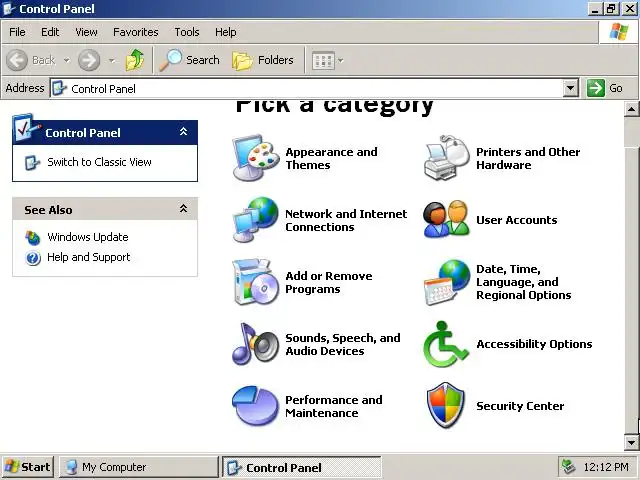Click the Views toolbar icon

click(x=323, y=61)
